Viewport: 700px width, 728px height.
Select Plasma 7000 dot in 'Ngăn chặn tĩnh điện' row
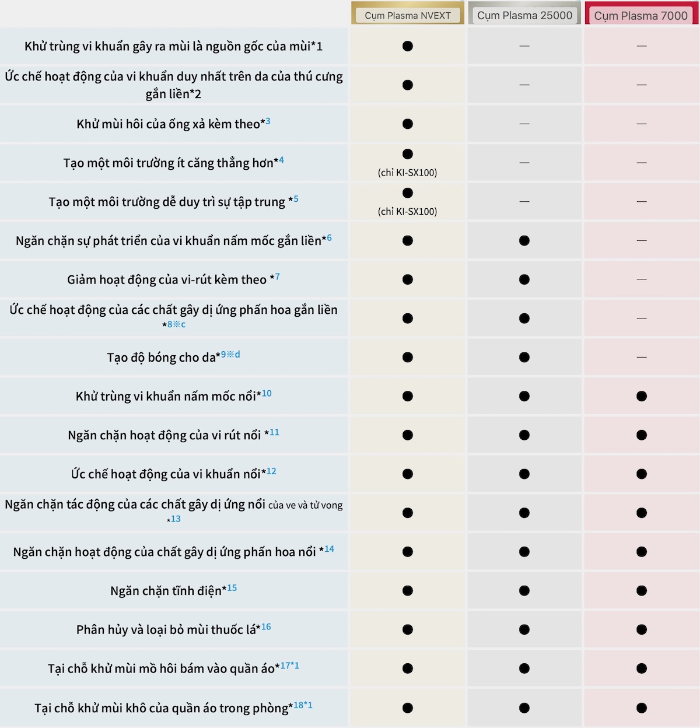click(642, 591)
